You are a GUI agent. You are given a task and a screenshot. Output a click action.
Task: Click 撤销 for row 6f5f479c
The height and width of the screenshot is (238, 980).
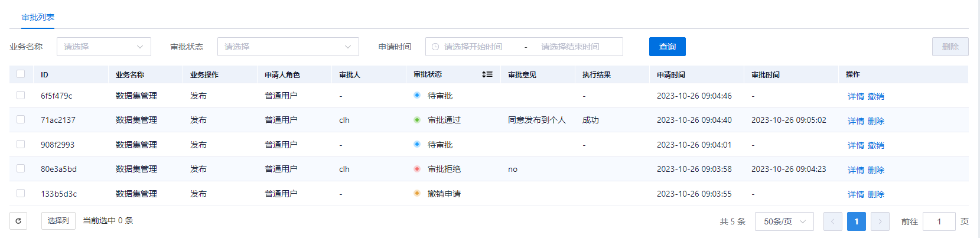875,96
